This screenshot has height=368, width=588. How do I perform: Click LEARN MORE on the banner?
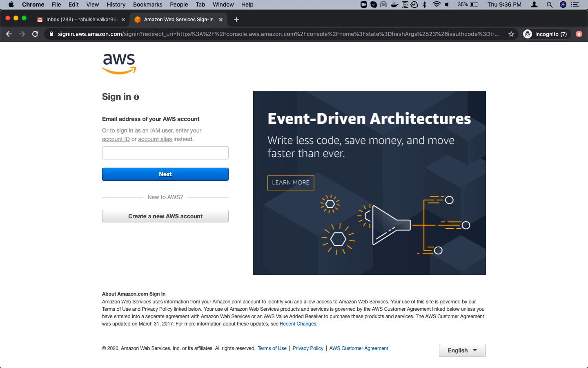[290, 183]
